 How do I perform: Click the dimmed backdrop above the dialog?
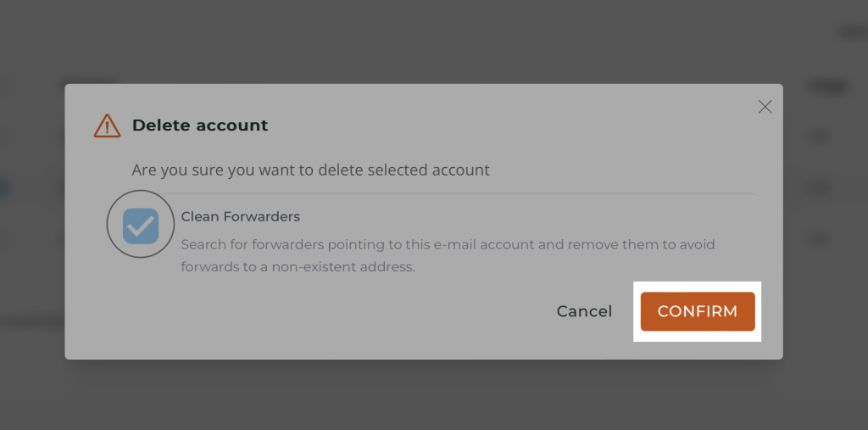424,42
